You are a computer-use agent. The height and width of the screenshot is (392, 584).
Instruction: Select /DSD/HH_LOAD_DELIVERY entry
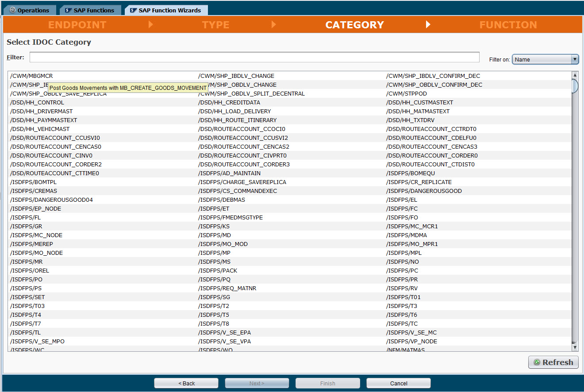tap(234, 111)
